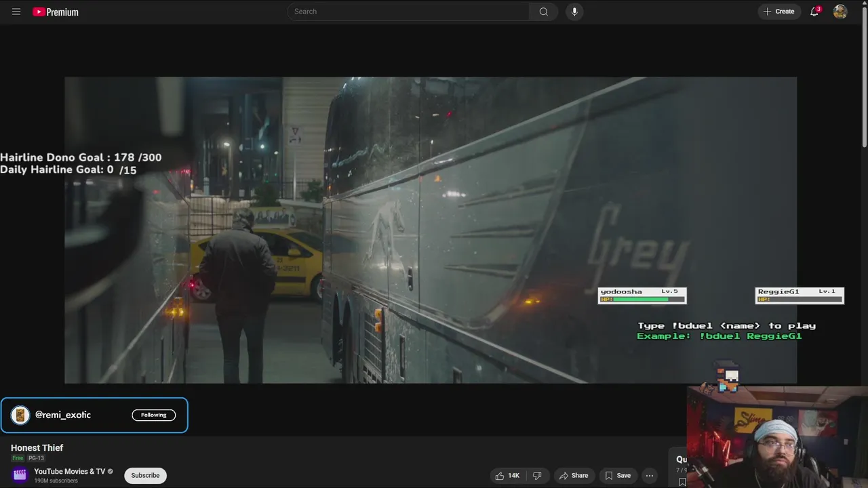
Task: Click the 190M subscribers text
Action: 56,481
